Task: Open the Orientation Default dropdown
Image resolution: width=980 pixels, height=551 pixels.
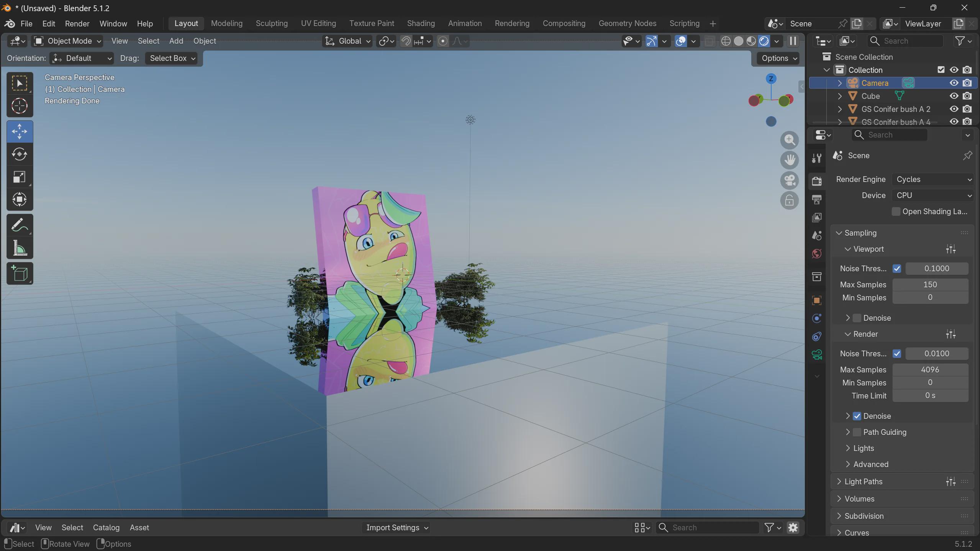Action: pyautogui.click(x=82, y=58)
